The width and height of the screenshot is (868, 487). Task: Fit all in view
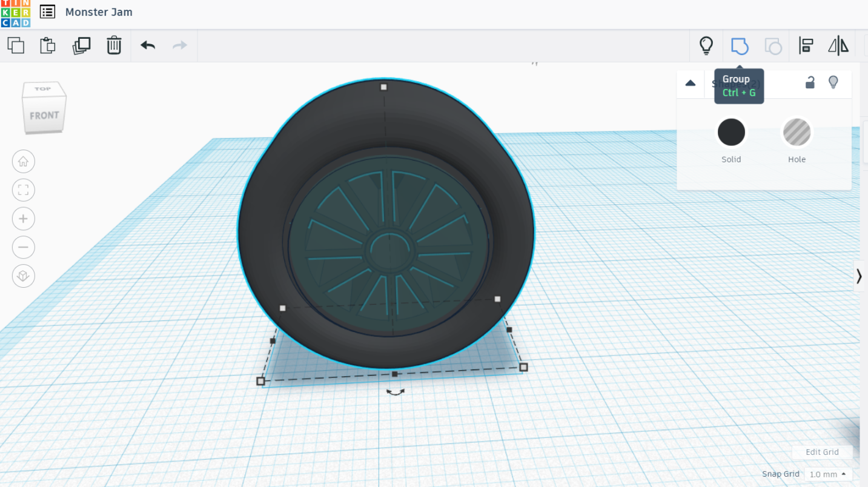pos(24,190)
